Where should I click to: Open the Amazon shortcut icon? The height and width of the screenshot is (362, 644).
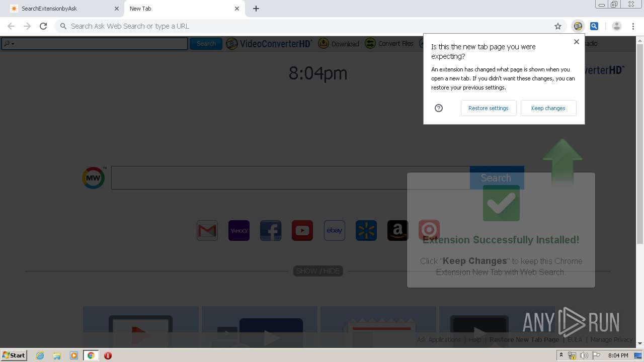[x=397, y=231]
